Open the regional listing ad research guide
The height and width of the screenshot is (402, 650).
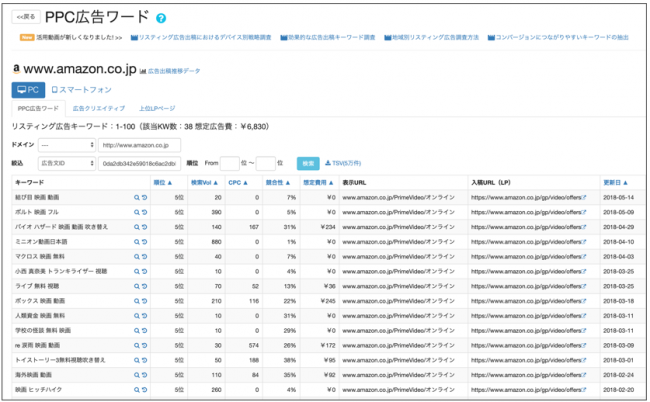click(432, 38)
